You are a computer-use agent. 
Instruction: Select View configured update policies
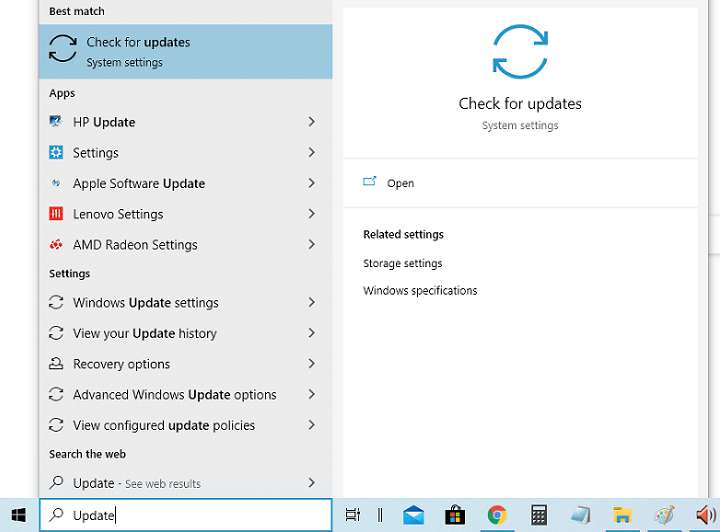pos(186,425)
